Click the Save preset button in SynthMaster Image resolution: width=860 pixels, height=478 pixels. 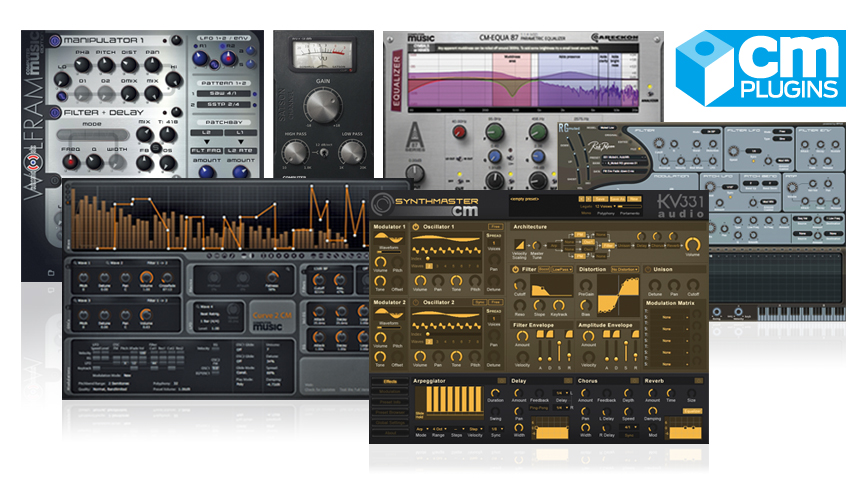coord(600,198)
